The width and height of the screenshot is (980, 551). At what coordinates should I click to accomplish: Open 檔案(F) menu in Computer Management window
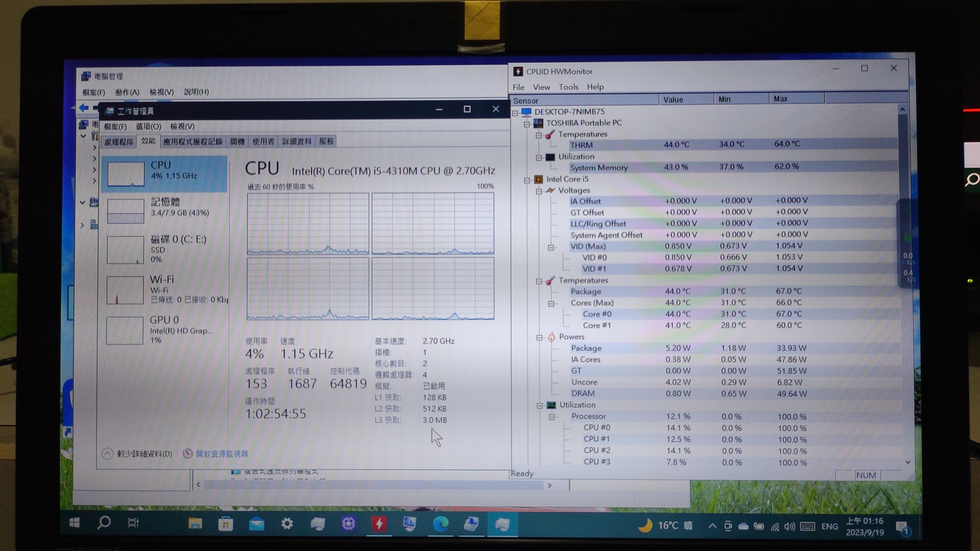click(x=94, y=92)
